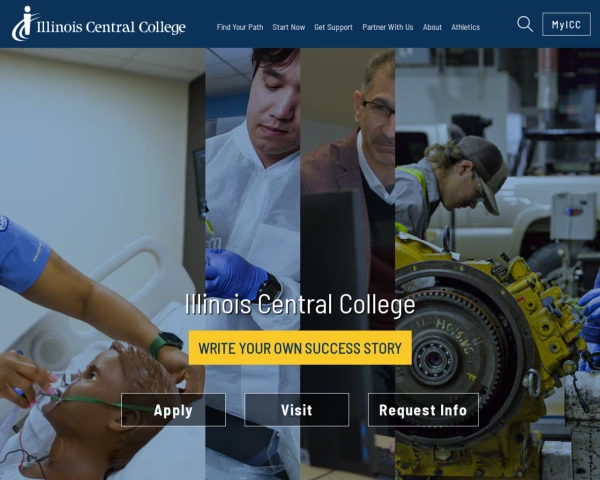Select the nursing mannequin hero image panel
The image size is (600, 480).
tap(103, 264)
